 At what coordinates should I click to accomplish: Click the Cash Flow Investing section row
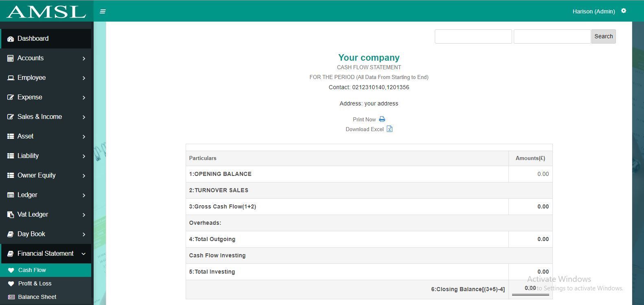point(369,255)
